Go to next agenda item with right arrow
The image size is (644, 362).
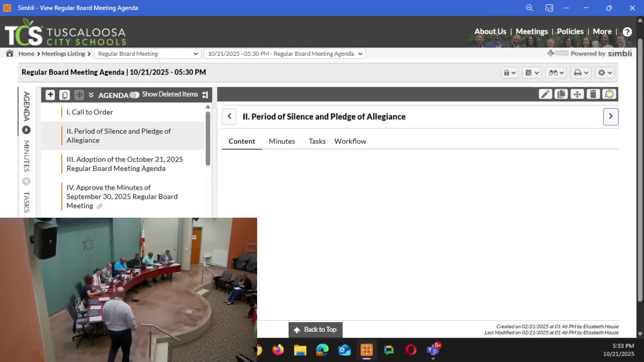point(610,116)
